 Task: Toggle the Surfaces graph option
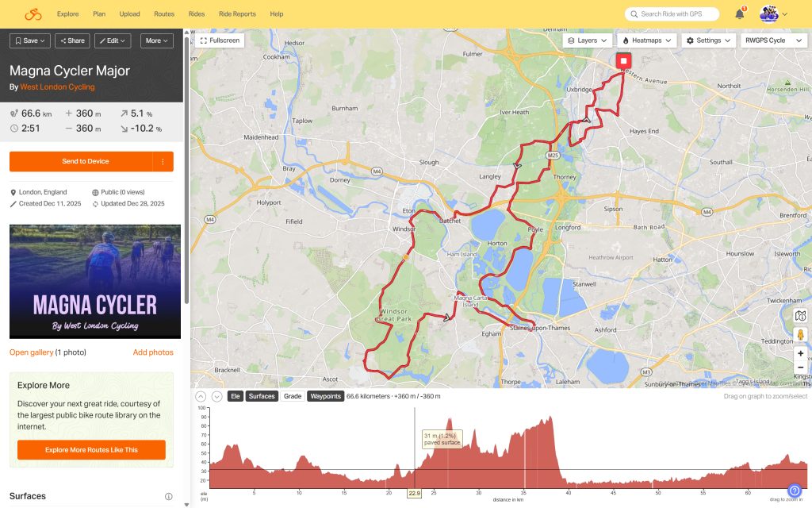(262, 396)
